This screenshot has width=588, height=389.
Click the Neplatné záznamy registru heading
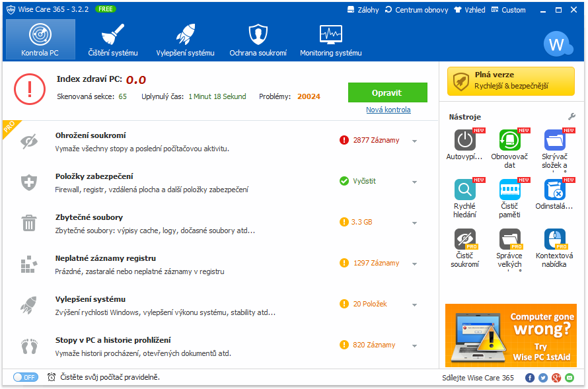coord(105,258)
